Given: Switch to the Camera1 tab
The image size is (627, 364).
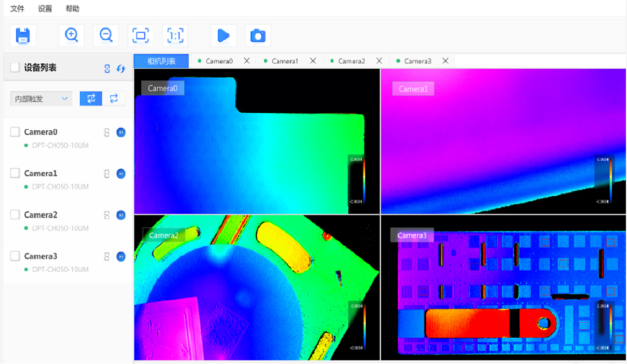Looking at the screenshot, I should [285, 61].
